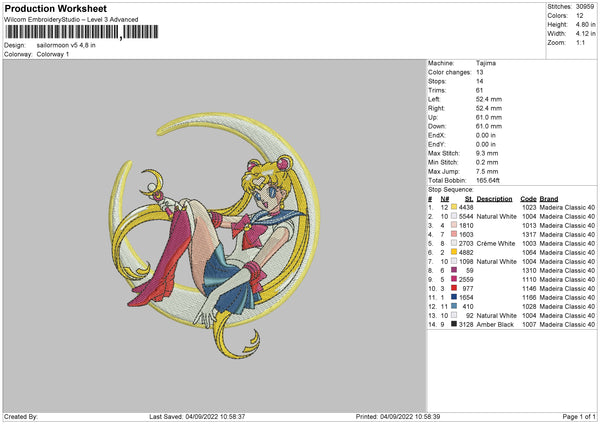The image size is (600, 424).
Task: Click 'Amber Black' description text
Action: (495, 324)
